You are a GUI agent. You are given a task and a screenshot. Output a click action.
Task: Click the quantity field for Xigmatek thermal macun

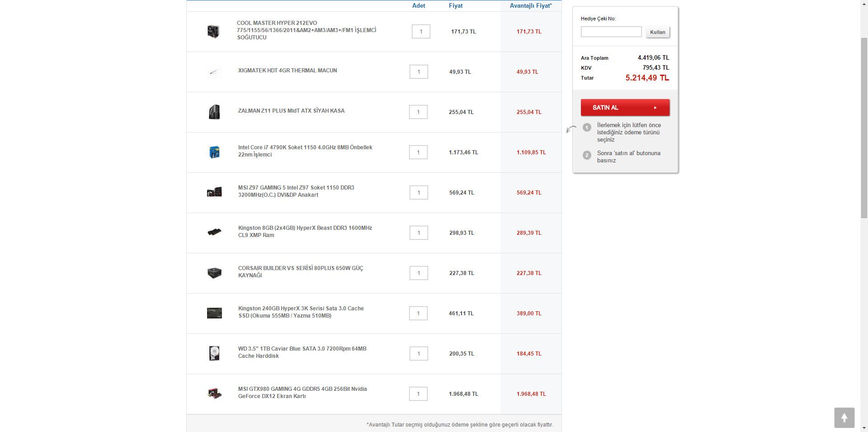[419, 71]
